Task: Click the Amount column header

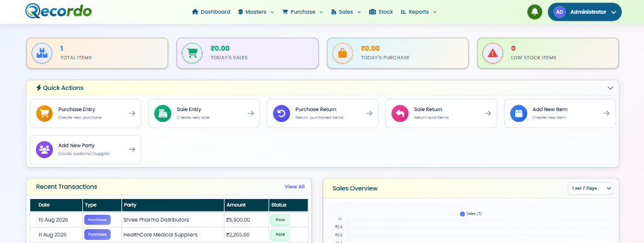Action: pyautogui.click(x=247, y=205)
